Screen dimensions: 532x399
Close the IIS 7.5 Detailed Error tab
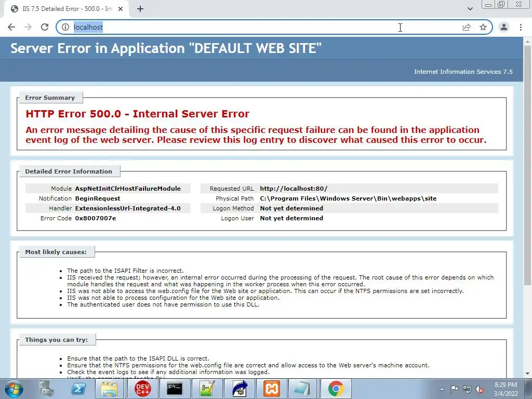click(x=121, y=9)
